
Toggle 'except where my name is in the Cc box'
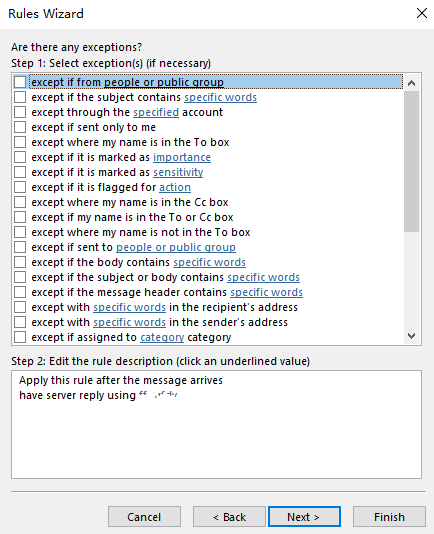(x=20, y=202)
